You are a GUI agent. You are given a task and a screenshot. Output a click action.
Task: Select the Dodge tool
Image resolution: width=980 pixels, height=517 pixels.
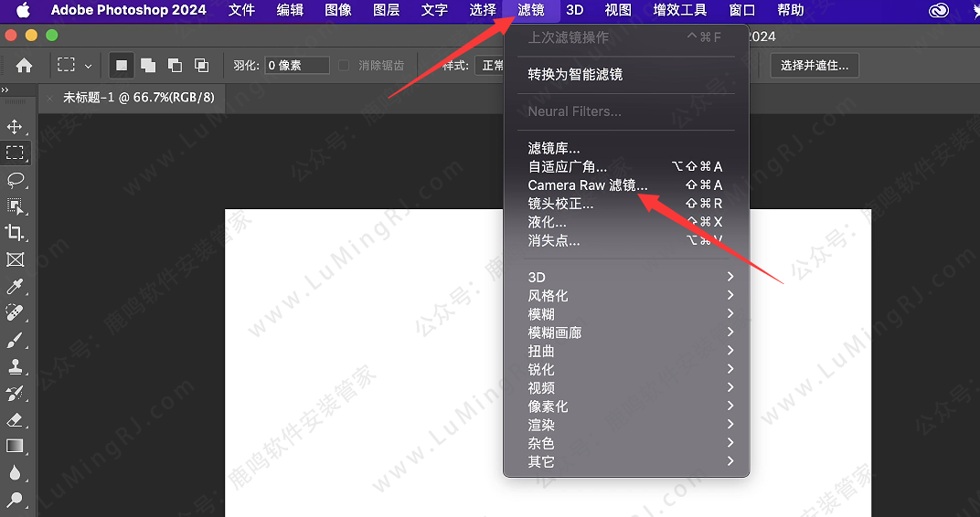(15, 500)
